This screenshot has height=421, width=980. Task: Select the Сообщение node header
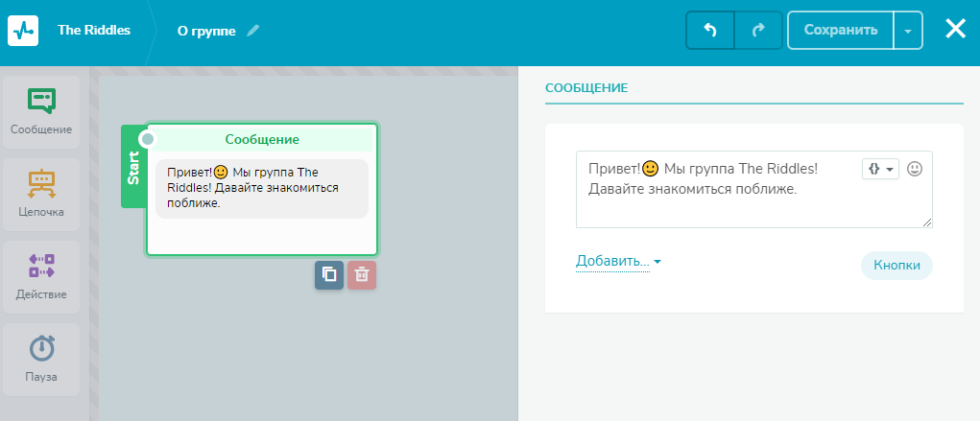[262, 139]
